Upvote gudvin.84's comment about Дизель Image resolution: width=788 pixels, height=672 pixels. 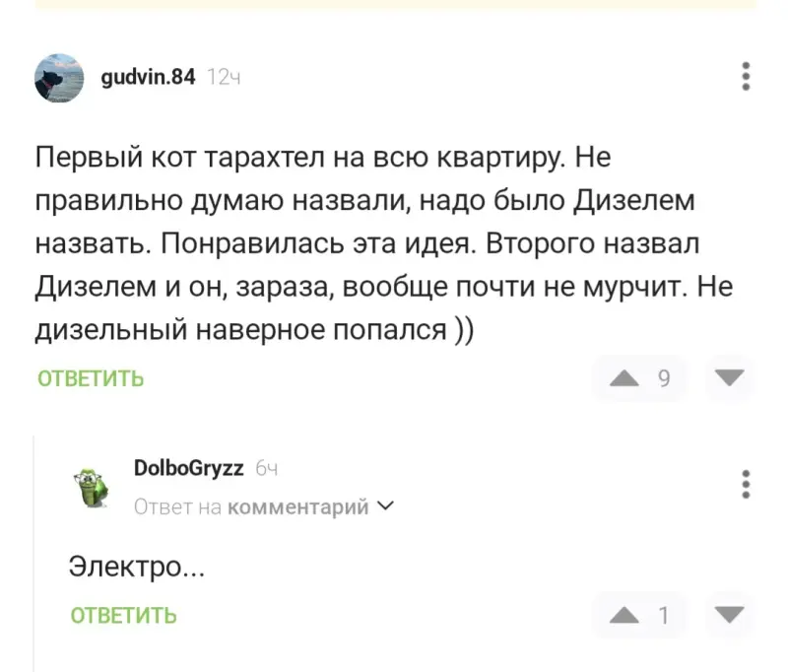point(626,378)
